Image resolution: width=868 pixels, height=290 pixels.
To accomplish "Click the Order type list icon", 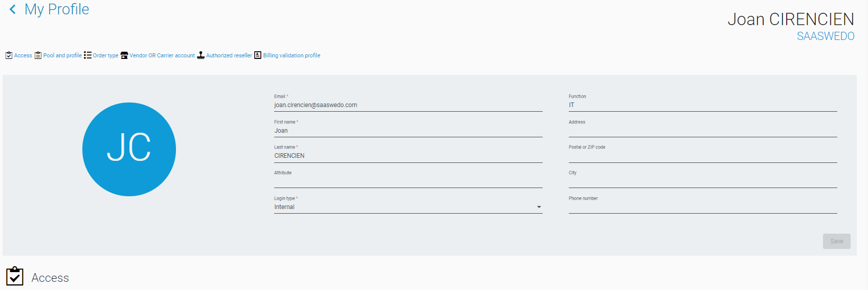I will point(88,55).
